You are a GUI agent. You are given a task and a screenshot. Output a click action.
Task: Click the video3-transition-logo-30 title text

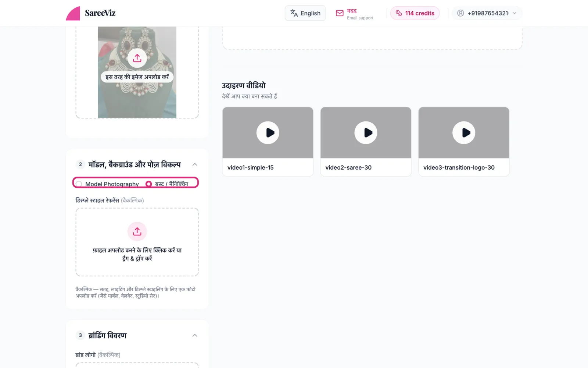(x=459, y=167)
